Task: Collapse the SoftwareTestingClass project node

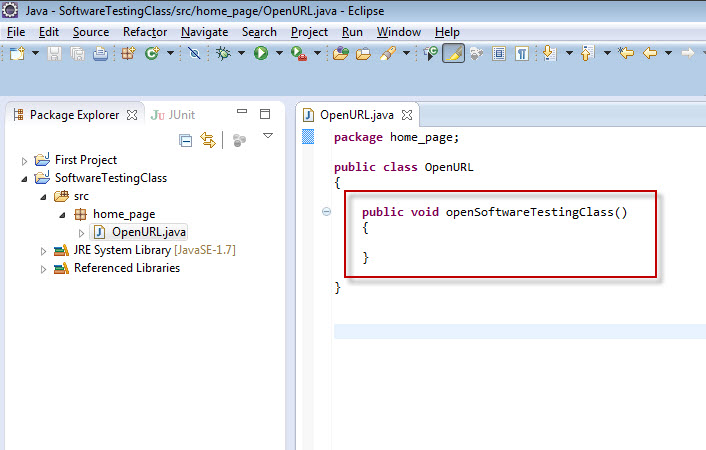Action: [x=24, y=179]
